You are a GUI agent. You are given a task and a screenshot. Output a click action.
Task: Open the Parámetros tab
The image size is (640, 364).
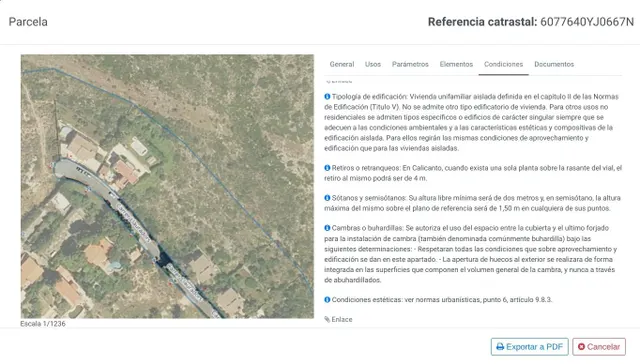click(410, 64)
